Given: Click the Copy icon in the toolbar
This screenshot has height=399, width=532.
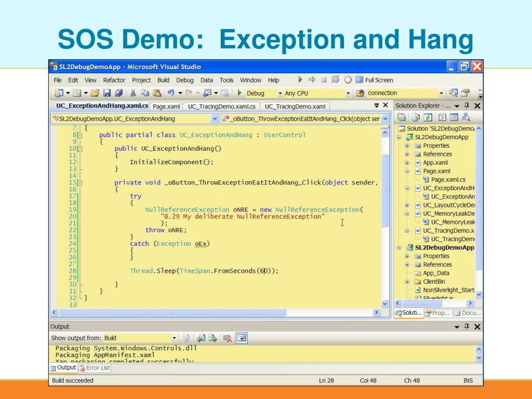Looking at the screenshot, I should 145,93.
